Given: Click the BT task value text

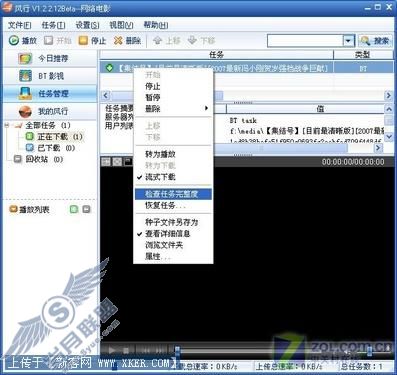Looking at the screenshot, I should 243,121.
